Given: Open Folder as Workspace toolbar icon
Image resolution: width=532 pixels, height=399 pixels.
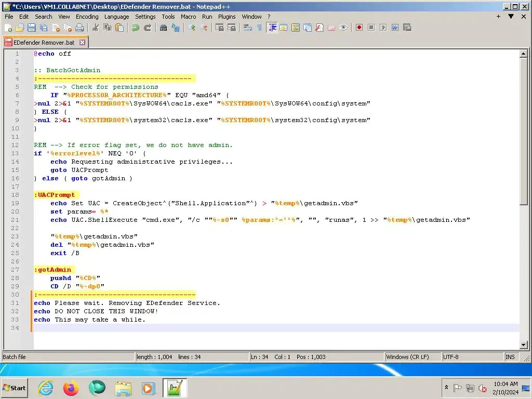Looking at the screenshot, I should (x=331, y=28).
